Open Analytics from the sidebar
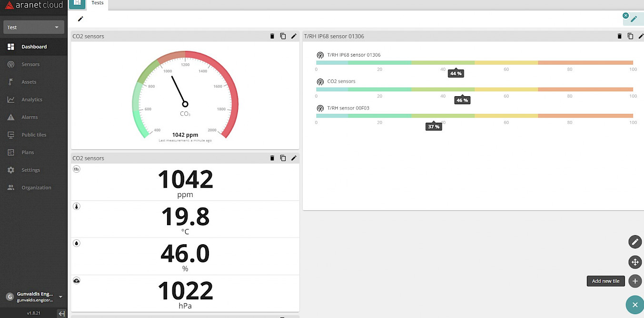 coord(31,99)
